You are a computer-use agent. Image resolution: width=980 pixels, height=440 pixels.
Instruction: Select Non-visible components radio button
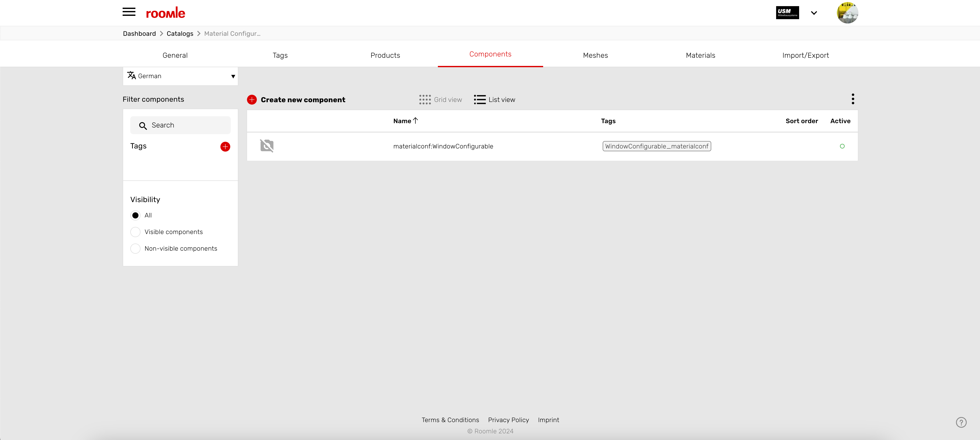pos(135,249)
